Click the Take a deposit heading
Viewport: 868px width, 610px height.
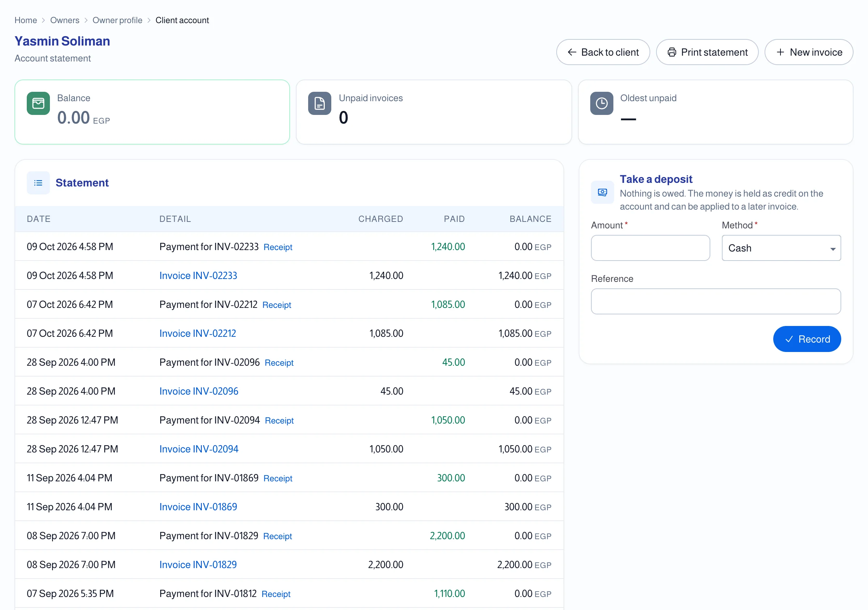point(656,179)
